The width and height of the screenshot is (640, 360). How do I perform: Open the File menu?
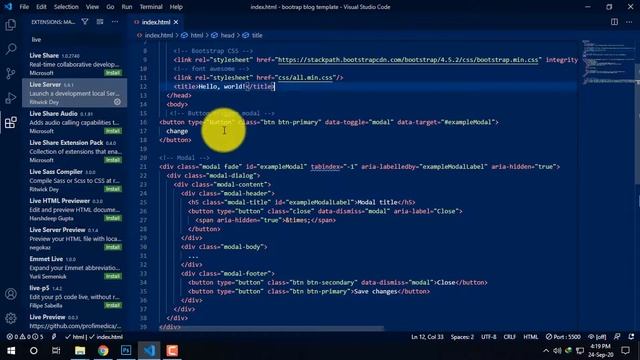click(x=24, y=7)
